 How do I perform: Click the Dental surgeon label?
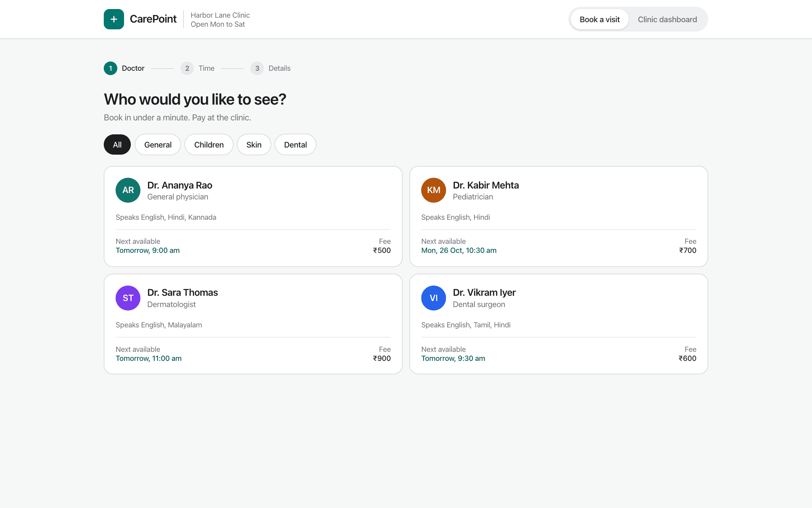(x=479, y=304)
